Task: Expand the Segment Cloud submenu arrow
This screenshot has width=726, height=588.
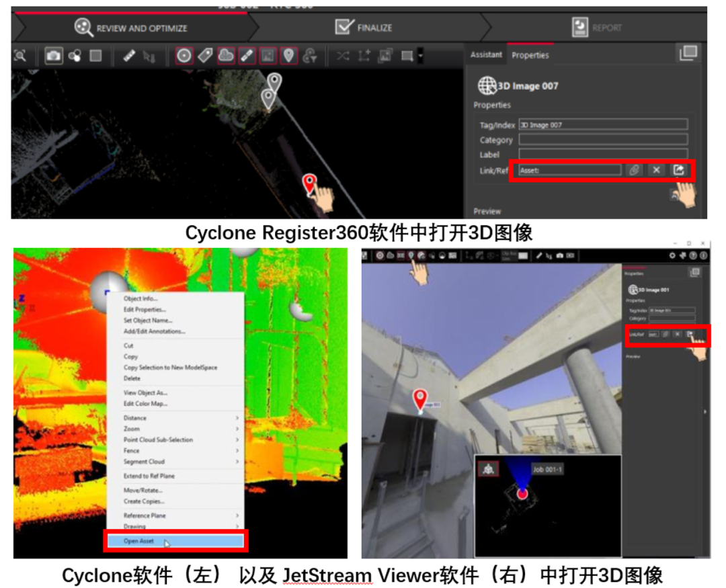Action: coord(237,462)
